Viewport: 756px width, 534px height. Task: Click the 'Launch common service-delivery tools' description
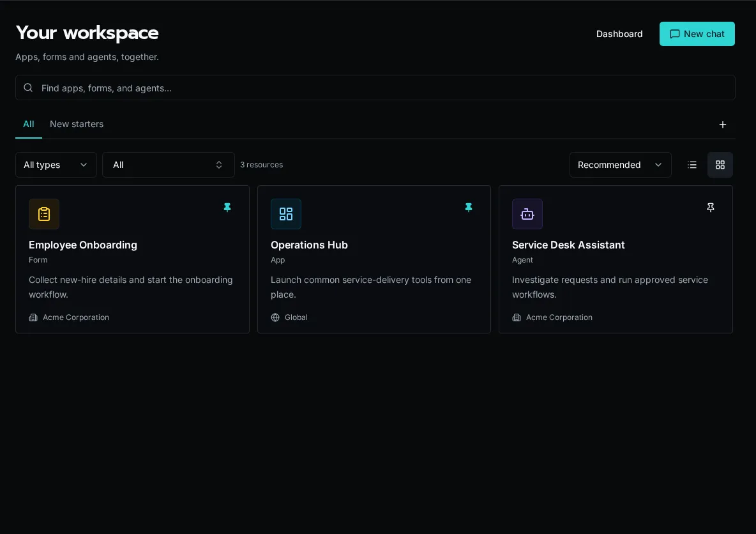point(371,287)
